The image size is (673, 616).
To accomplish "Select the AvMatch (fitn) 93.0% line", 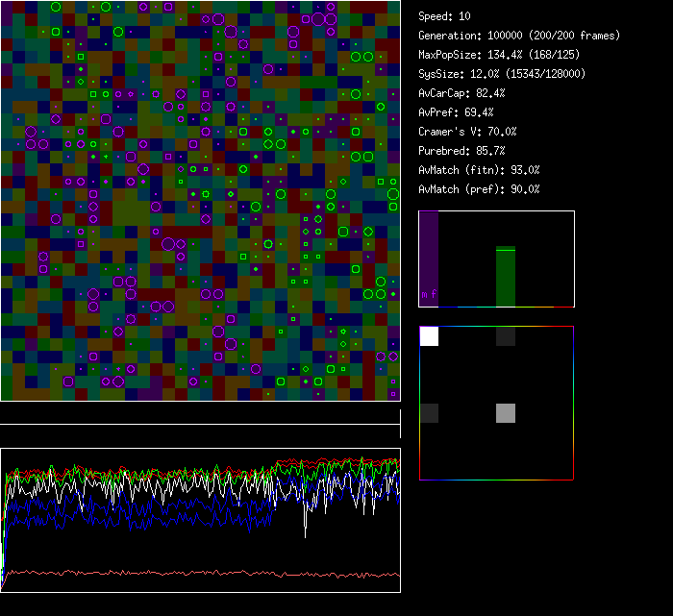I will (x=479, y=170).
